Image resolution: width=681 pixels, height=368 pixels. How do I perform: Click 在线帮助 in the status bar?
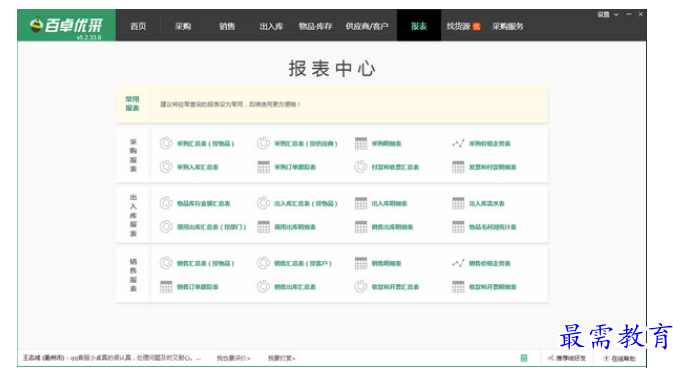pyautogui.click(x=620, y=358)
